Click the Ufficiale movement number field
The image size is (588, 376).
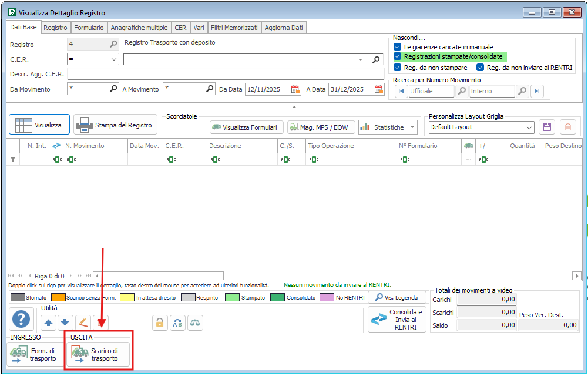431,91
